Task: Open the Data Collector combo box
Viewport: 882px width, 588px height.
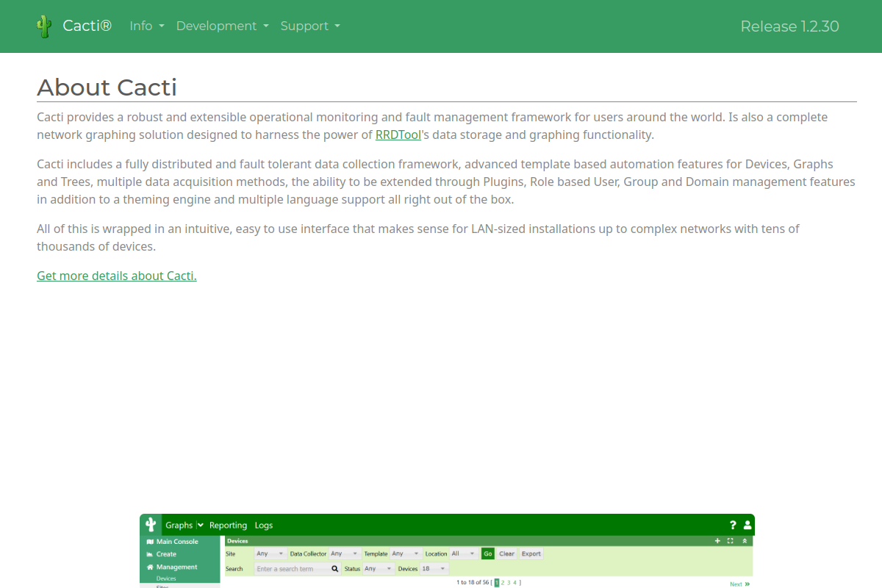Action: click(x=344, y=554)
